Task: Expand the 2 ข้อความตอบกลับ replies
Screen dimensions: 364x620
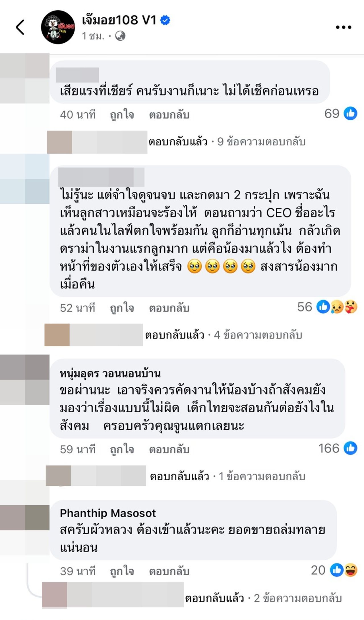Action: [x=297, y=598]
